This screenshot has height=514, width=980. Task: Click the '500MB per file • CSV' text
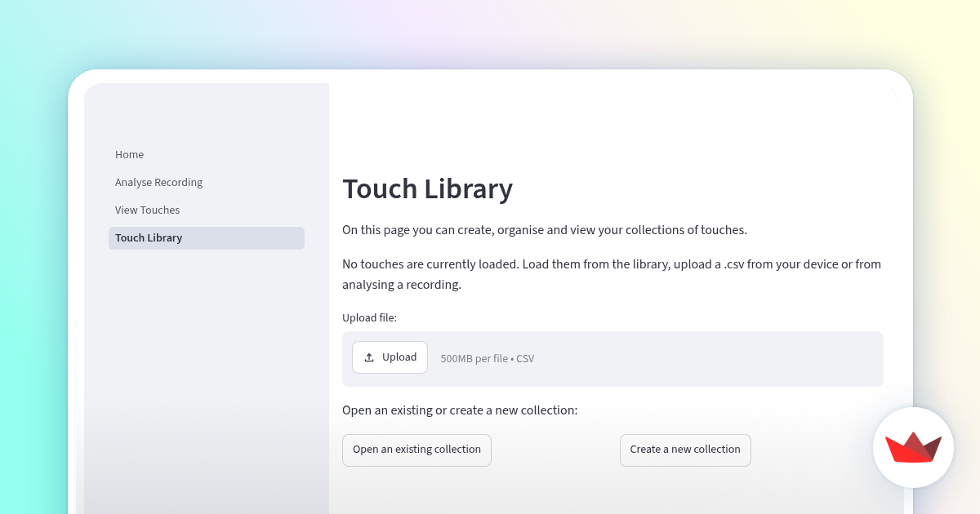pyautogui.click(x=488, y=359)
